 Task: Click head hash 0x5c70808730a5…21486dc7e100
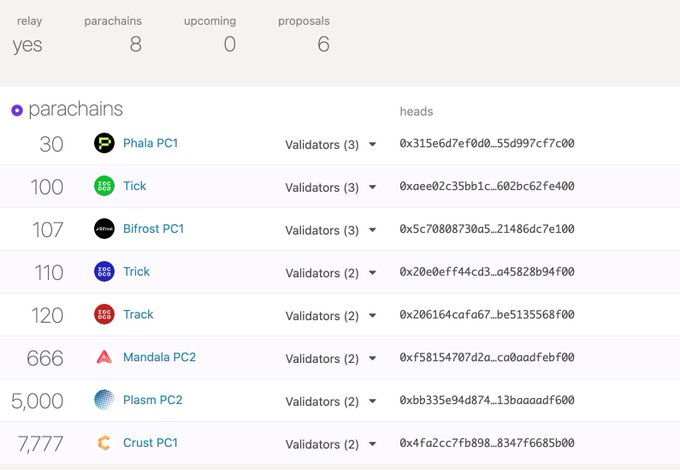487,229
